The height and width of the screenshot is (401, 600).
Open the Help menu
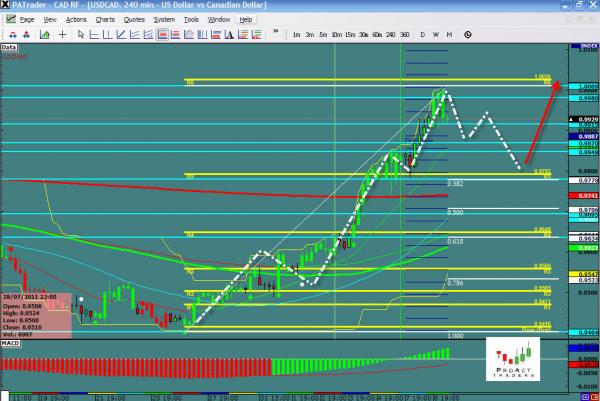[245, 19]
